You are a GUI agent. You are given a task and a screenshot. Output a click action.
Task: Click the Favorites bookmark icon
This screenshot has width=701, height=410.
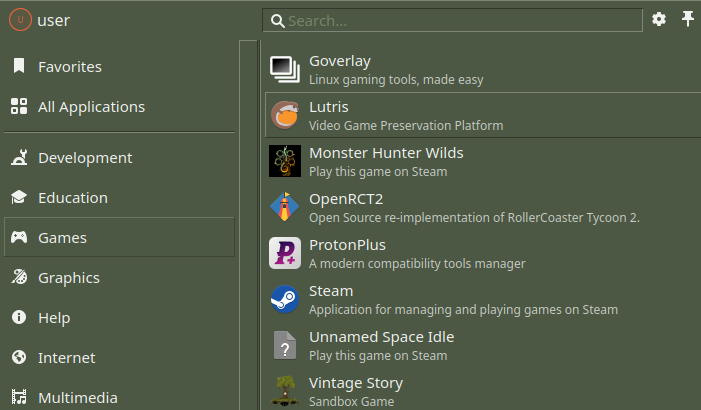19,66
